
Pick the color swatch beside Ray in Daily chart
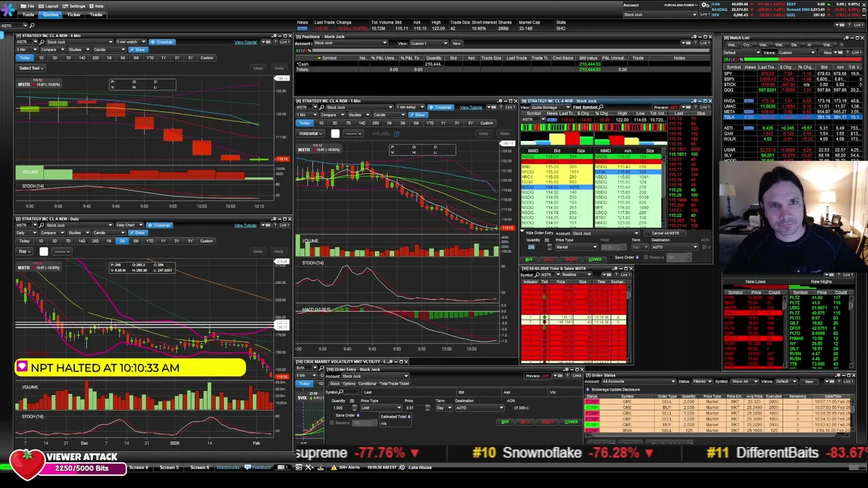coord(43,251)
